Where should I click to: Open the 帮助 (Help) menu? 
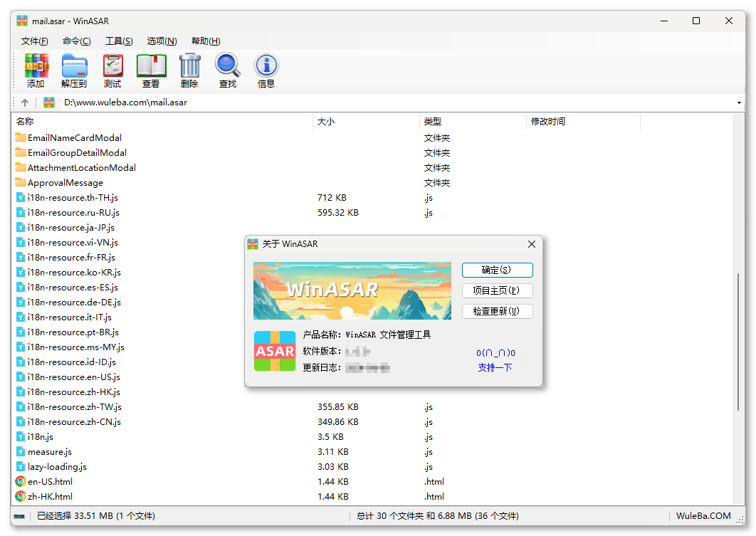pyautogui.click(x=205, y=41)
